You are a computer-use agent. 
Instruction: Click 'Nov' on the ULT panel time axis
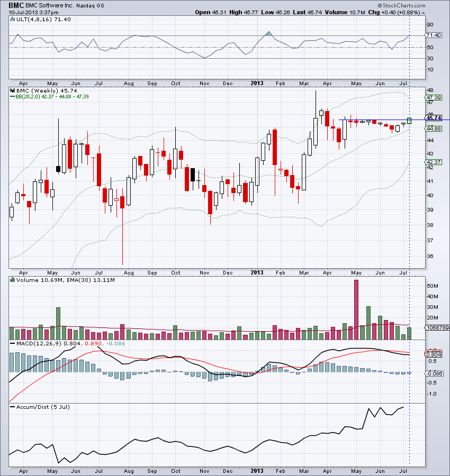204,83
